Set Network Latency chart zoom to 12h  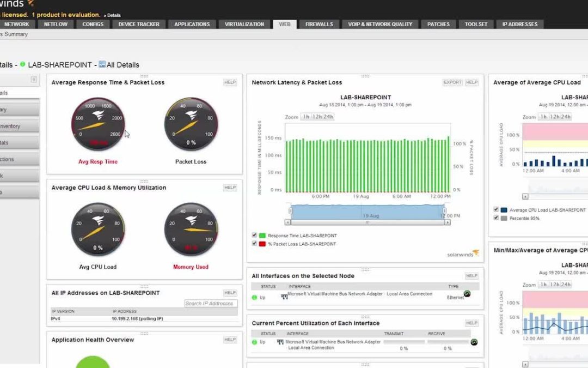[x=317, y=117]
